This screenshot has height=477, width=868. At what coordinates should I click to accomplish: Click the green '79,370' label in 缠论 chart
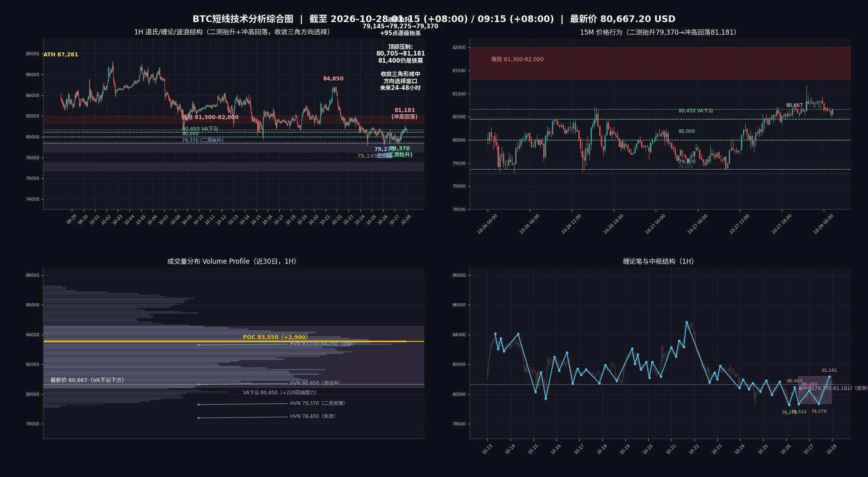click(819, 412)
